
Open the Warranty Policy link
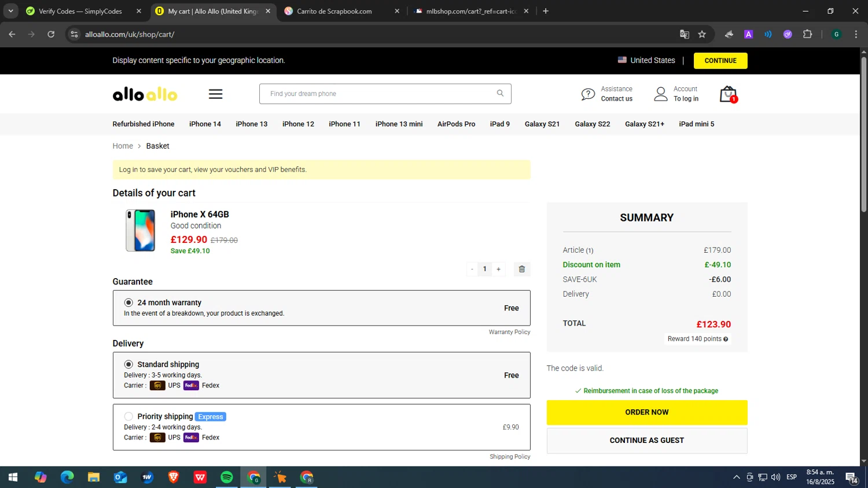coord(509,332)
